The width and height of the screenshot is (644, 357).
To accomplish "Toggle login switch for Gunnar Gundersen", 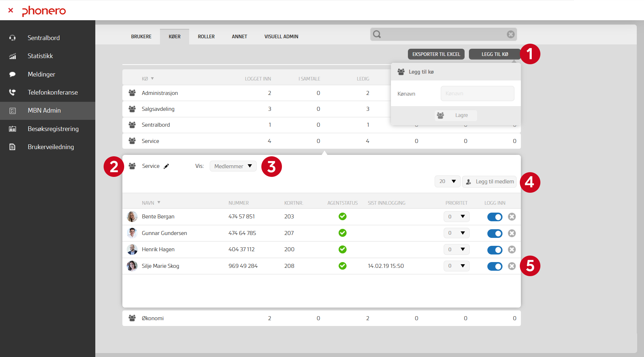I will point(495,234).
